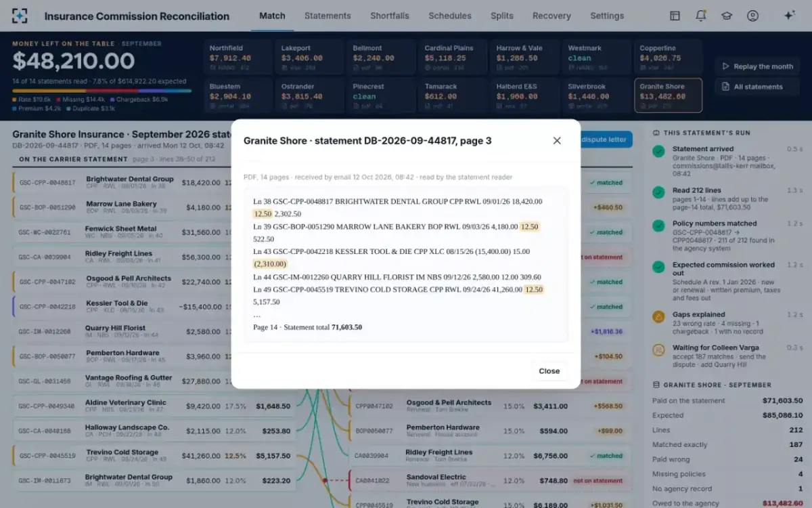Screen dimensions: 812x508
Task: Switch to the Shortfalls tab
Action: (390, 16)
